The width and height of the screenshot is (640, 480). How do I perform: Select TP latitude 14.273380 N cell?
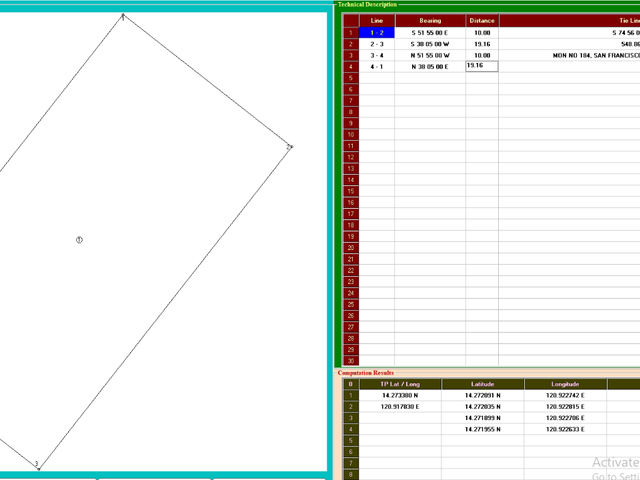pos(400,395)
